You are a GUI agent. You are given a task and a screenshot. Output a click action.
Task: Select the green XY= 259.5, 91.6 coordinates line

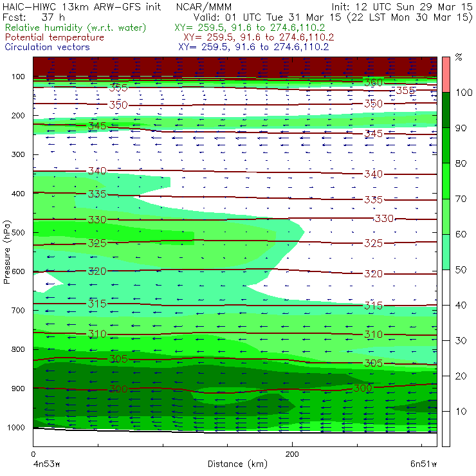click(x=250, y=28)
